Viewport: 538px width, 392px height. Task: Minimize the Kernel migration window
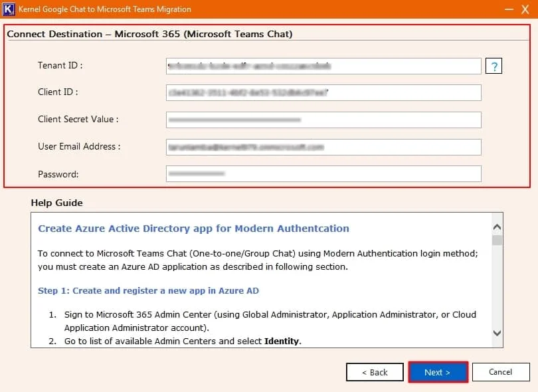509,9
